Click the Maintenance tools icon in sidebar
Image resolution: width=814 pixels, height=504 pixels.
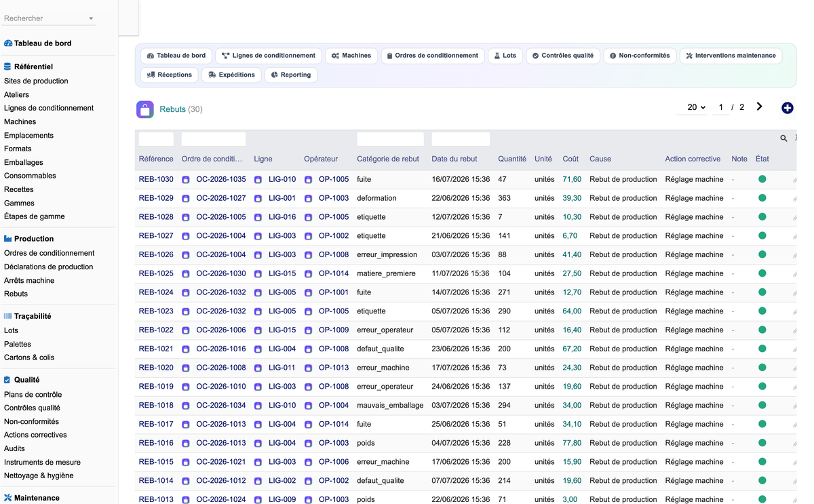pyautogui.click(x=8, y=498)
